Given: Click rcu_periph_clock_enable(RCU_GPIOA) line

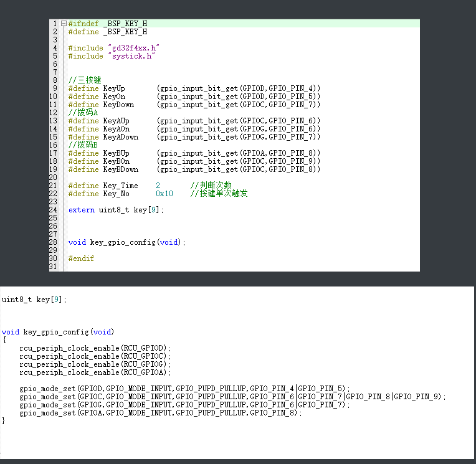Looking at the screenshot, I should 95,372.
